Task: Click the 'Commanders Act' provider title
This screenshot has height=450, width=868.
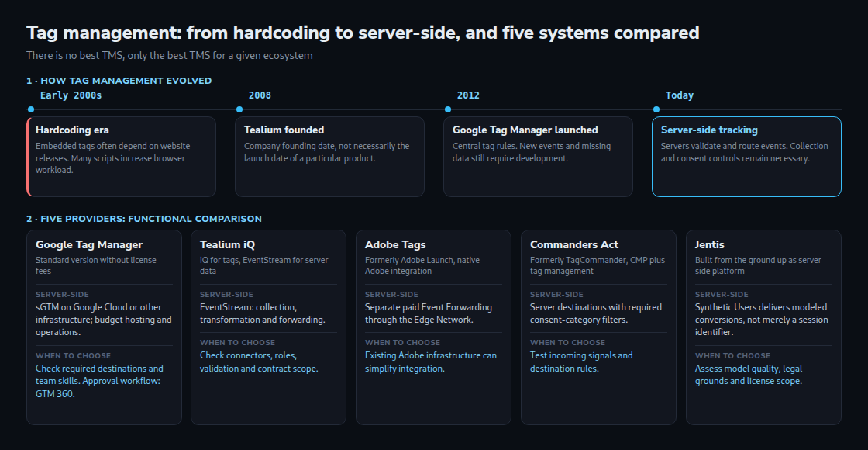Action: coord(574,244)
